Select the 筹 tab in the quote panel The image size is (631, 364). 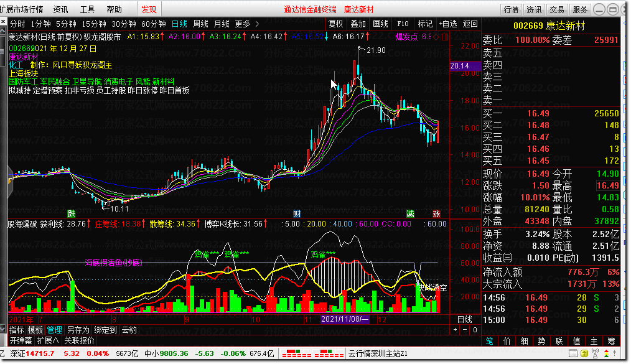click(611, 341)
